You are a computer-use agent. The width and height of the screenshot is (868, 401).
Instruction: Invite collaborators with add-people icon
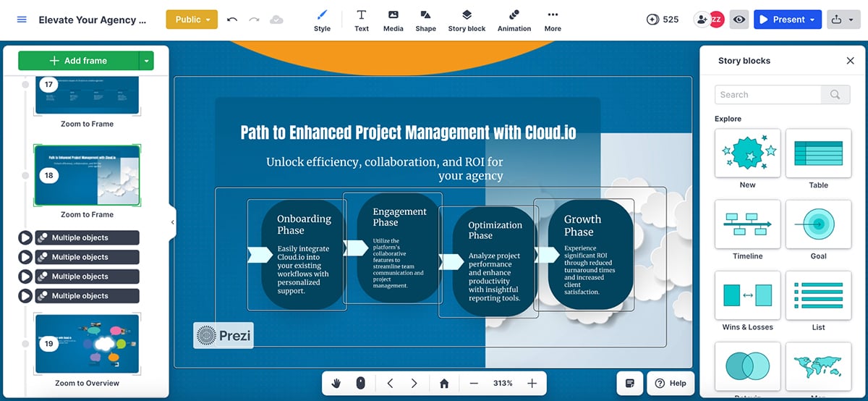(x=701, y=20)
